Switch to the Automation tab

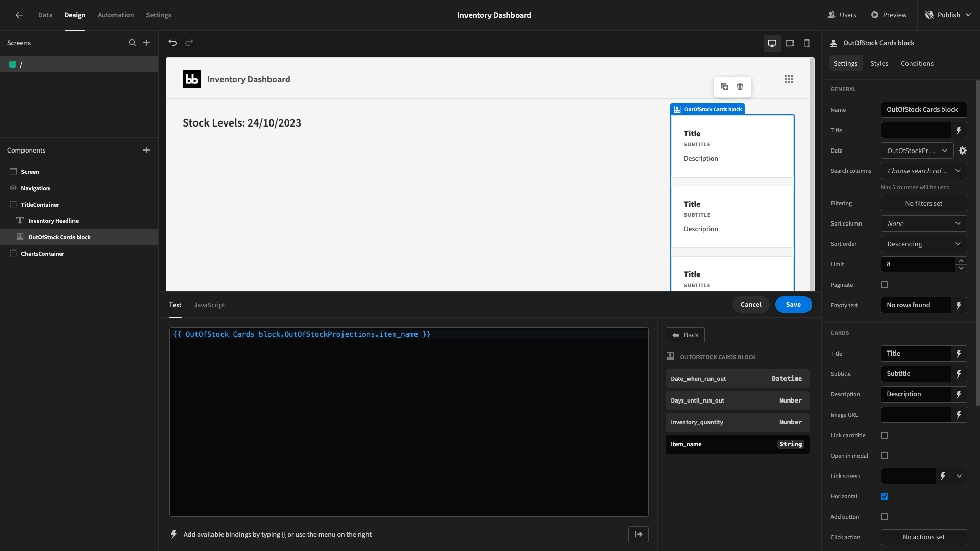point(115,15)
